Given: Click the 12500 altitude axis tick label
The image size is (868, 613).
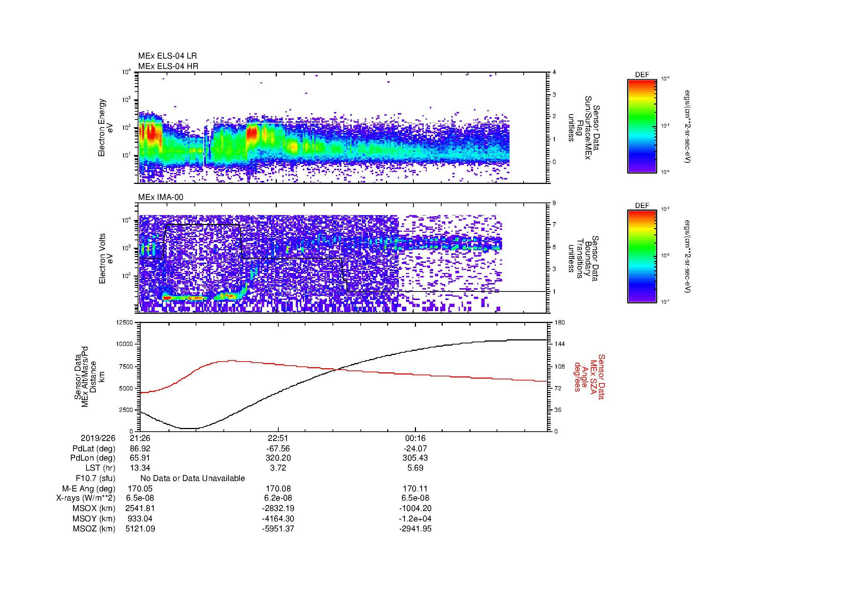Looking at the screenshot, I should point(125,323).
